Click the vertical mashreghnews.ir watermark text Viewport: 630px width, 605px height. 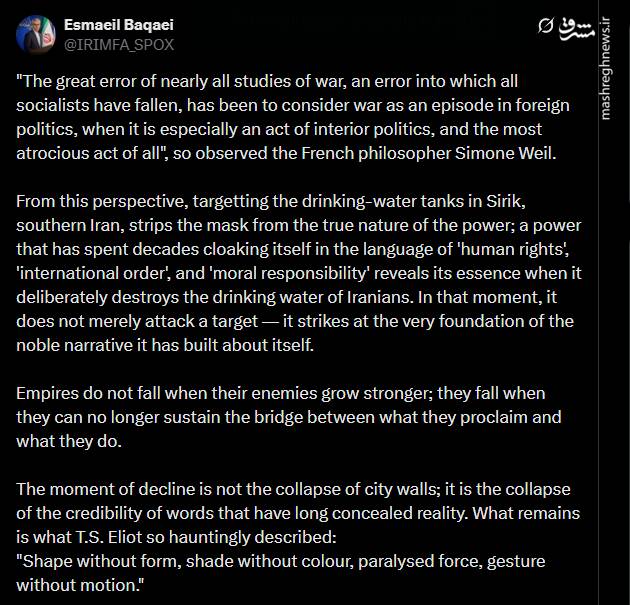(606, 68)
